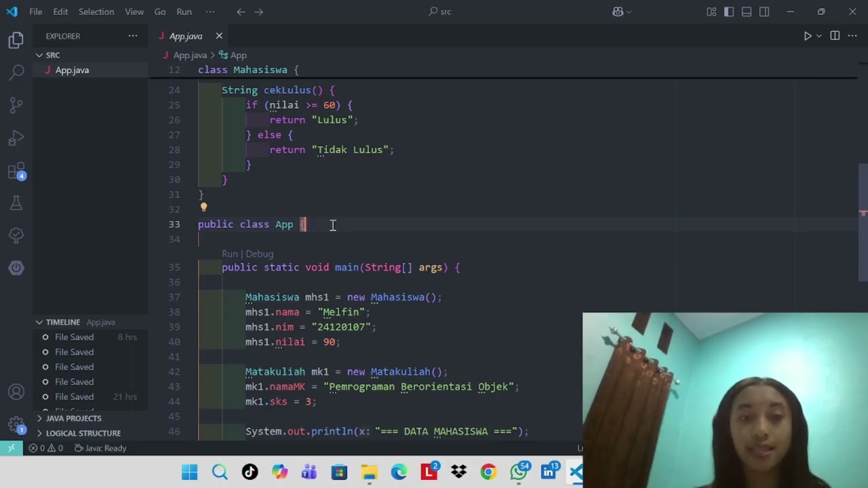Image resolution: width=868 pixels, height=488 pixels.
Task: Open the Copilot chat icon in title bar
Action: pyautogui.click(x=618, y=12)
